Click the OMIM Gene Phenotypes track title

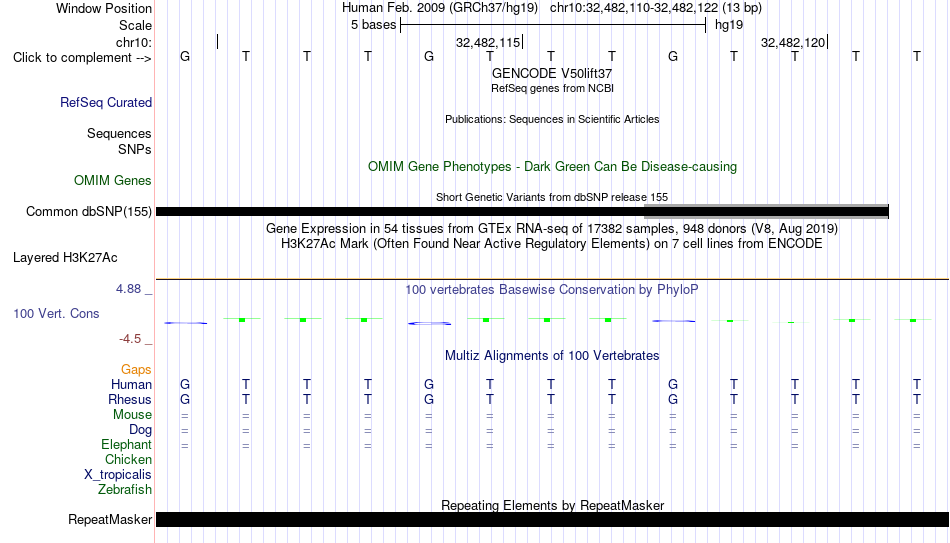point(552,167)
